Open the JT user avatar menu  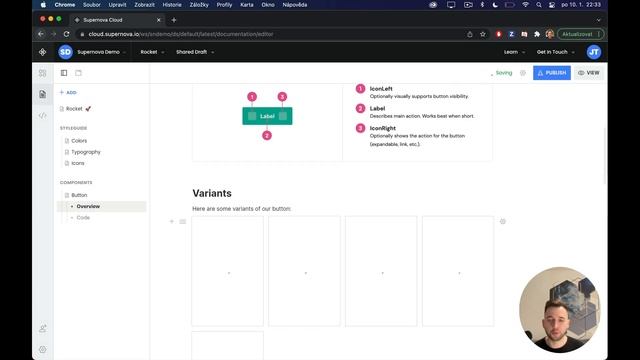[x=594, y=52]
